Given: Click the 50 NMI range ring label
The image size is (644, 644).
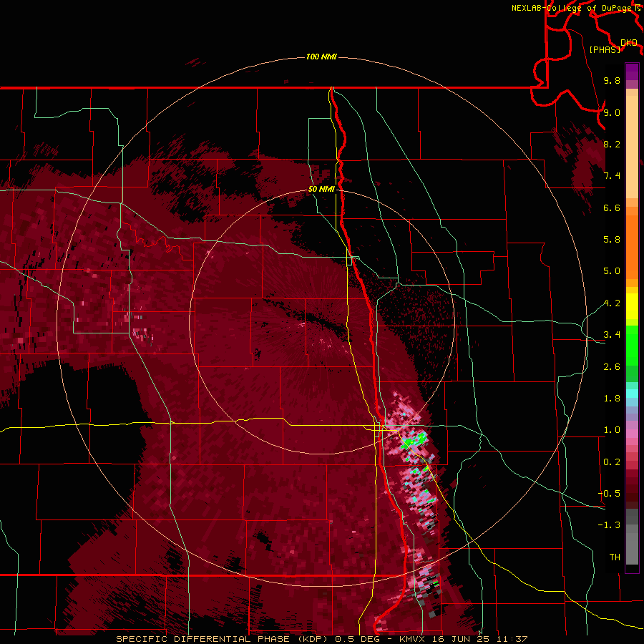Looking at the screenshot, I should point(321,189).
